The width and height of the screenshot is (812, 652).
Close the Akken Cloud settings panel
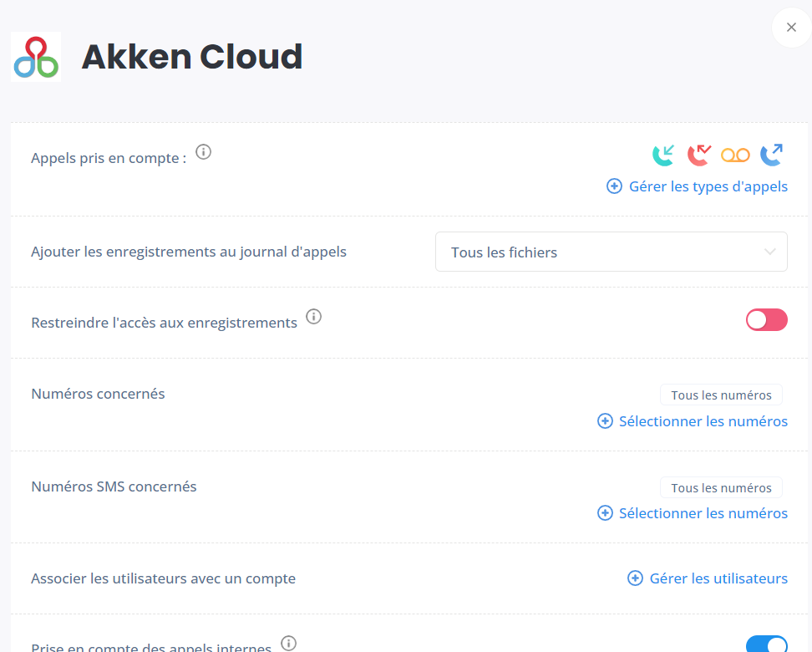[791, 28]
